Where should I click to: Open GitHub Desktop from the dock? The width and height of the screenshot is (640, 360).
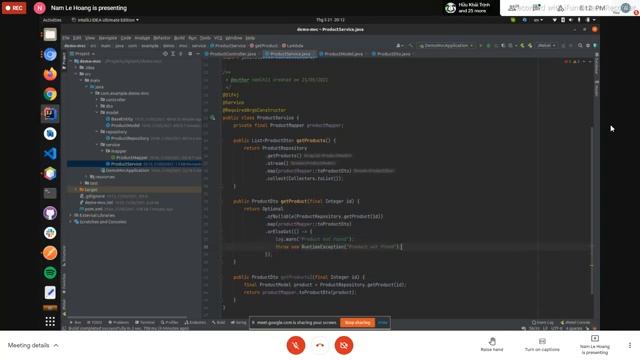(50, 213)
